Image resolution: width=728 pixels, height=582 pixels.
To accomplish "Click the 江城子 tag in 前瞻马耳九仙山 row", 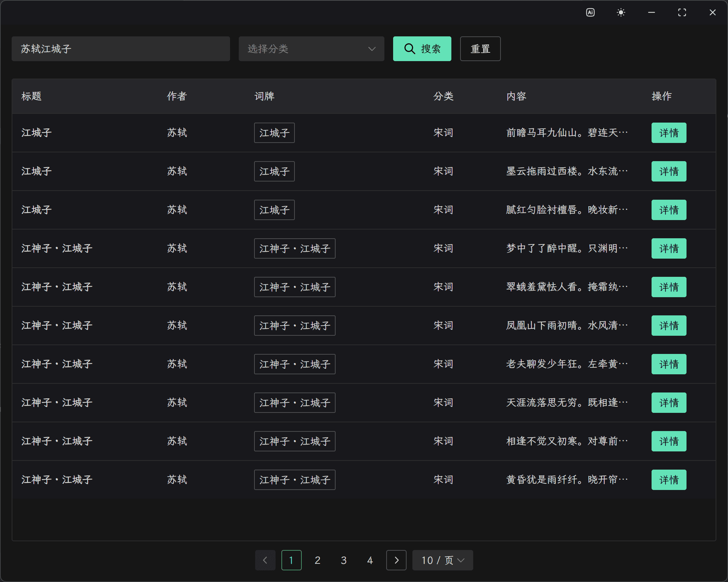I will tap(274, 133).
